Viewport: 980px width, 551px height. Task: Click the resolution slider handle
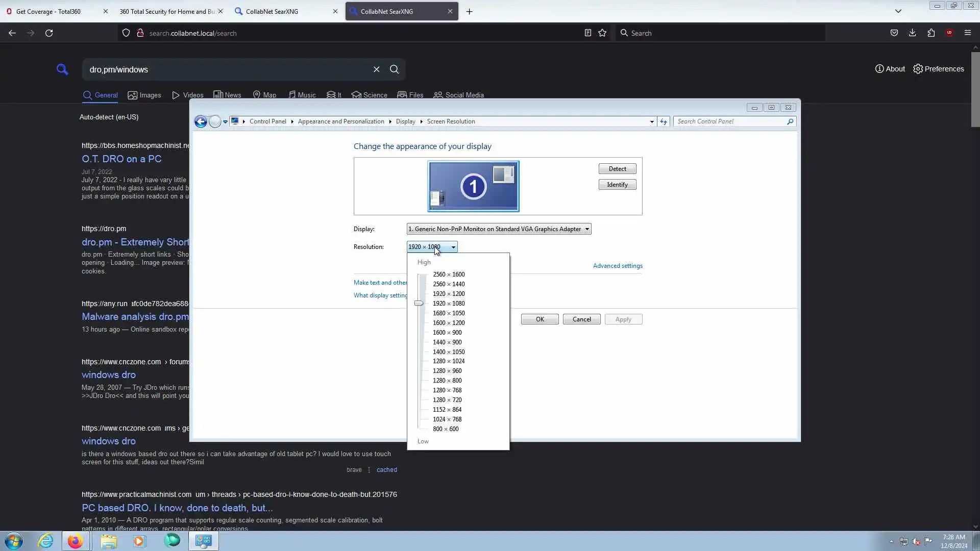pyautogui.click(x=419, y=304)
